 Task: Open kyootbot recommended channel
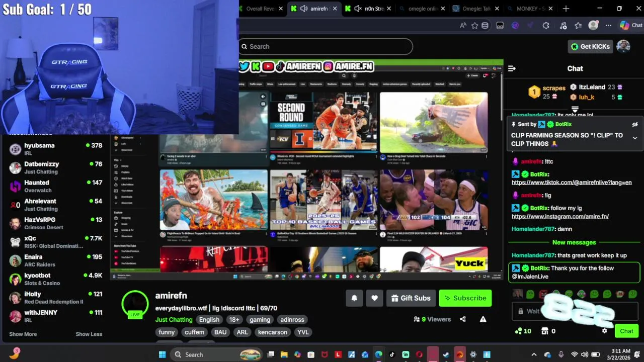pyautogui.click(x=55, y=279)
